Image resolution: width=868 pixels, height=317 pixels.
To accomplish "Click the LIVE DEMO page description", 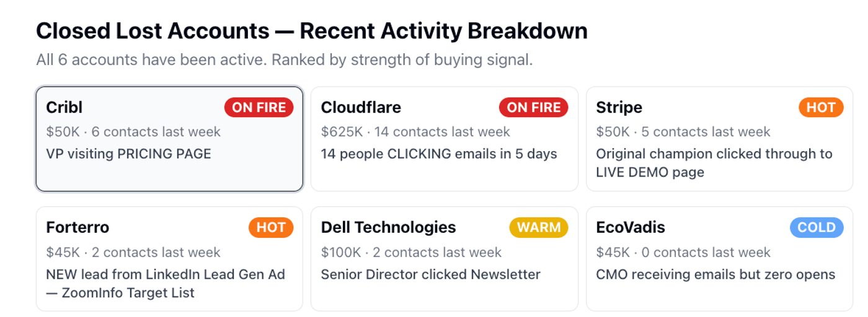I will click(714, 163).
